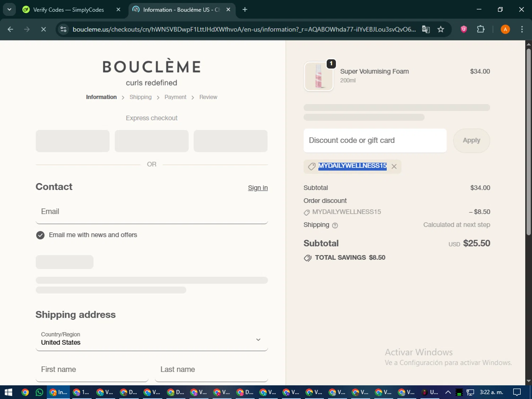This screenshot has height=399, width=532.
Task: Select the 'In...' Chrome taskbar window
Action: point(59,392)
